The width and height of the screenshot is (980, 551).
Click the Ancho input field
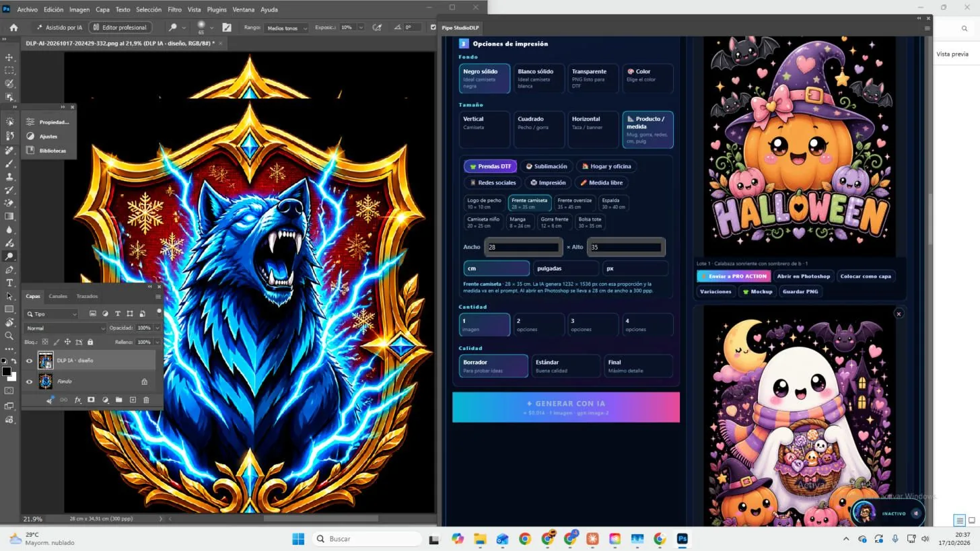[x=523, y=247]
